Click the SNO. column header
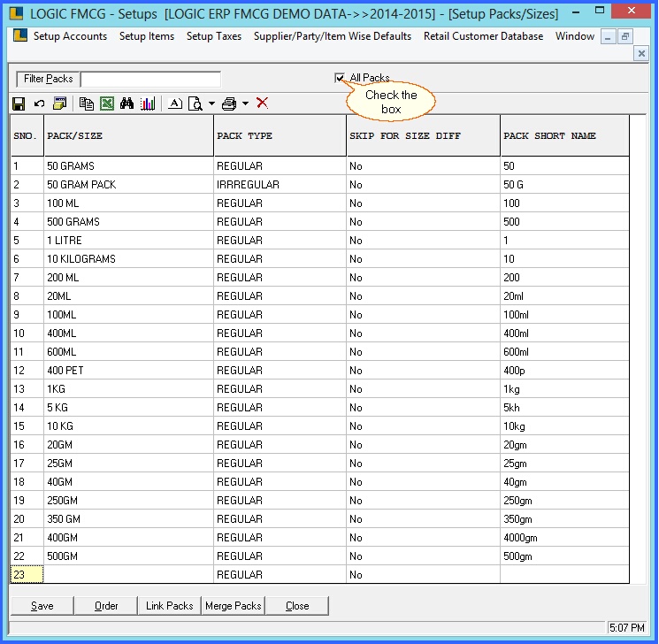 [27, 135]
